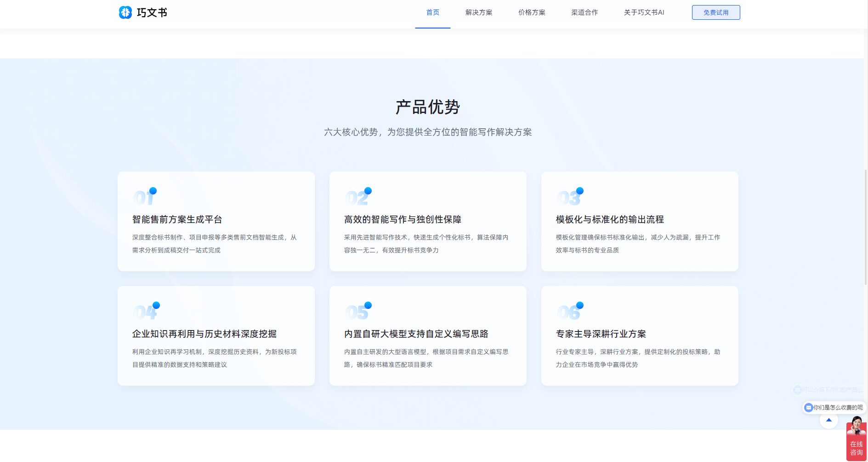
Task: Collapse the chat widget with the up arrow
Action: [x=828, y=420]
